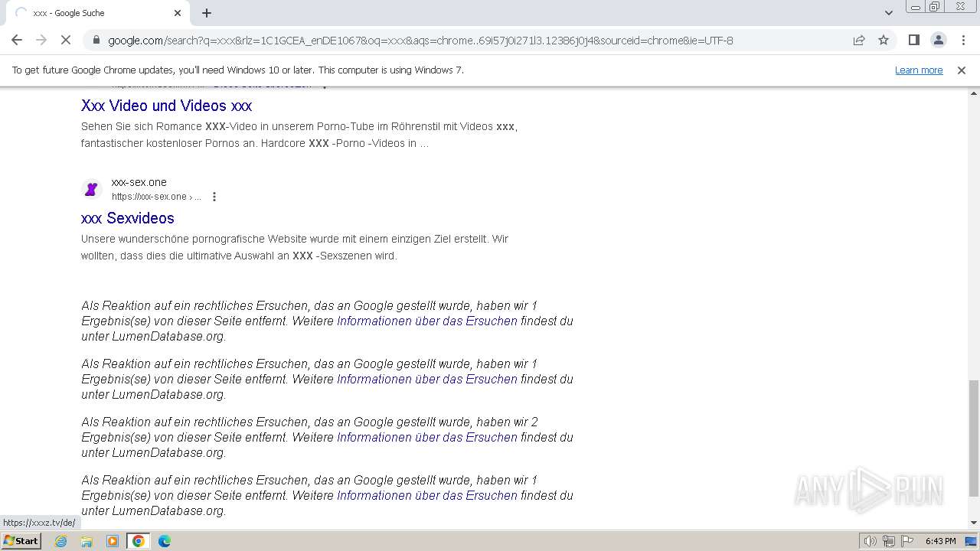Click the site info lock icon

click(96, 41)
